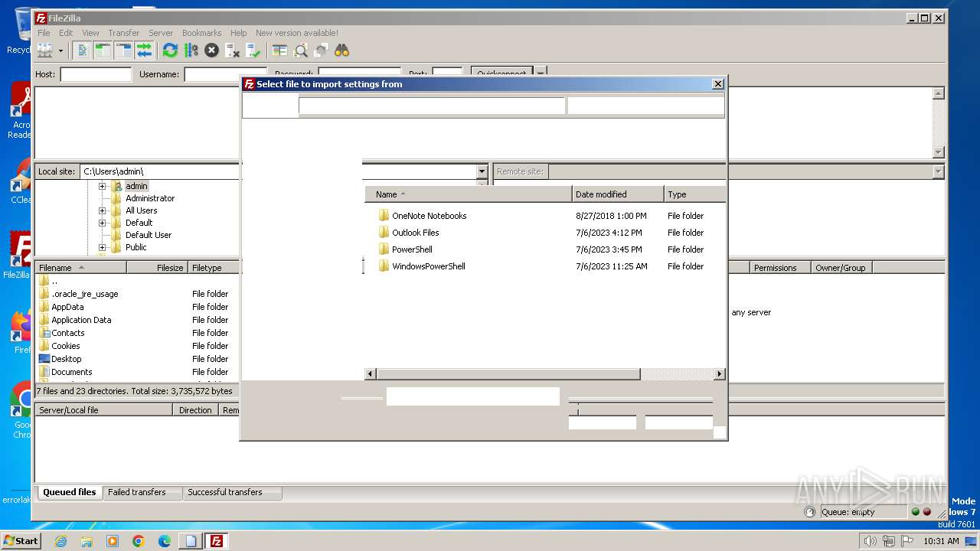
Task: Sort dialog list by Name column
Action: point(468,194)
